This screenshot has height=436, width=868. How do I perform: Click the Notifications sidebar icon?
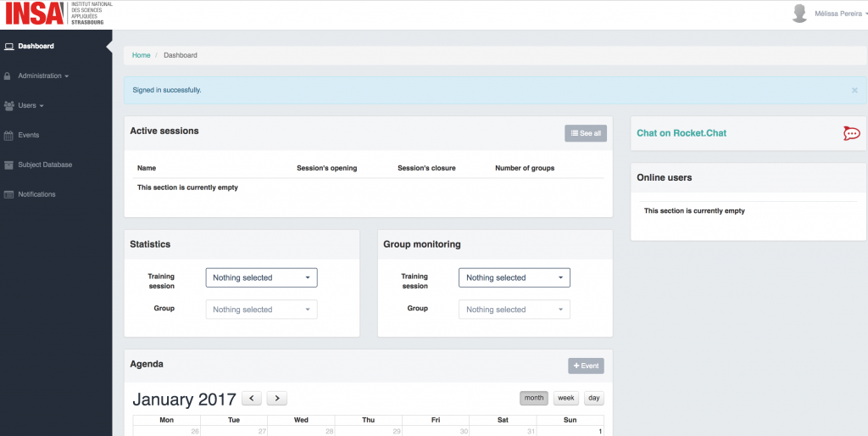[x=8, y=194]
